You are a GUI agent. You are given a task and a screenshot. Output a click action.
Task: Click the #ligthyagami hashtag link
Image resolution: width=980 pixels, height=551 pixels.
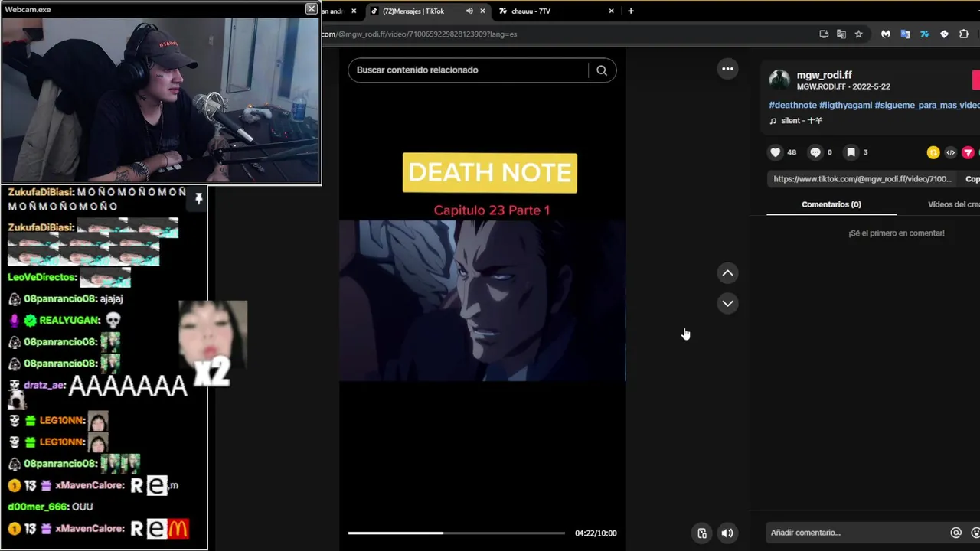tap(845, 105)
